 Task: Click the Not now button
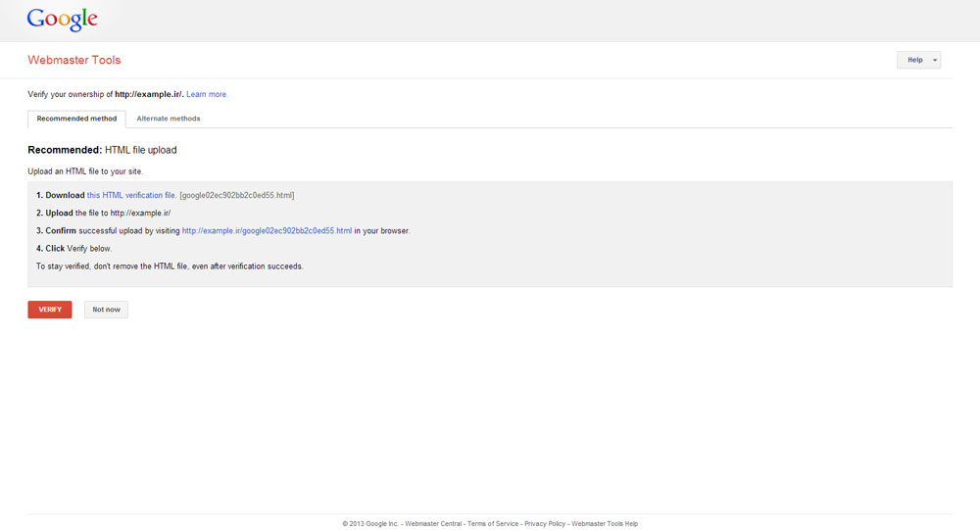pyautogui.click(x=106, y=310)
